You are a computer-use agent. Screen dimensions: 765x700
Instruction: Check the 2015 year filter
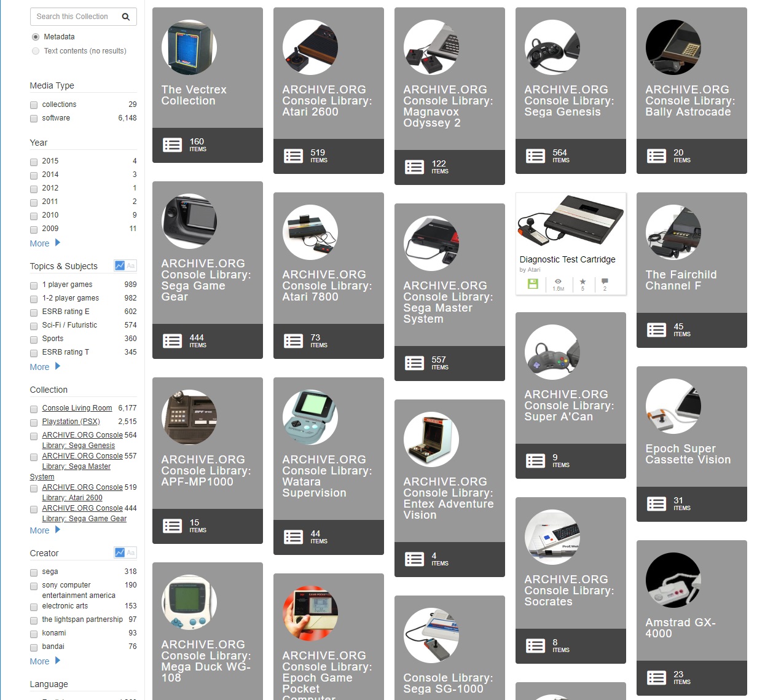(34, 162)
